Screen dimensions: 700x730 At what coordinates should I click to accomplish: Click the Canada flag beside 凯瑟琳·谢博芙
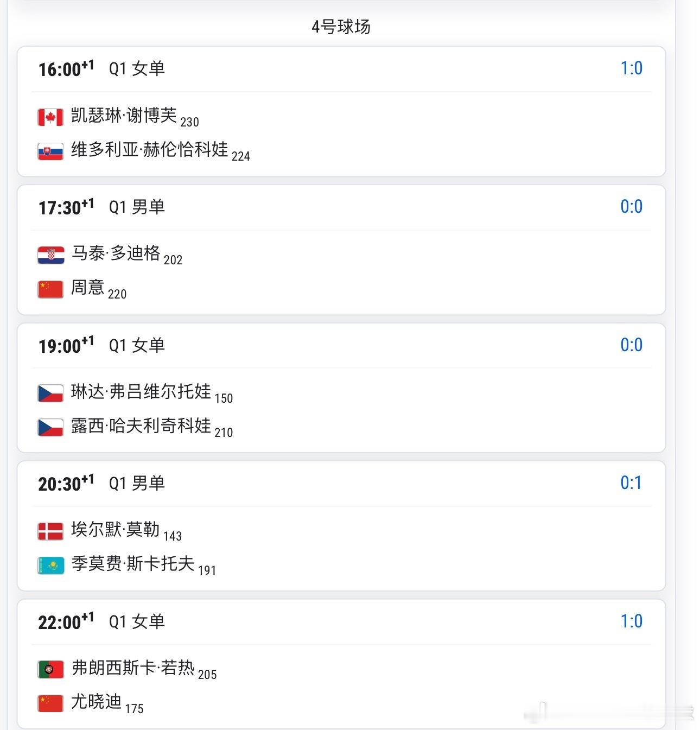[50, 117]
